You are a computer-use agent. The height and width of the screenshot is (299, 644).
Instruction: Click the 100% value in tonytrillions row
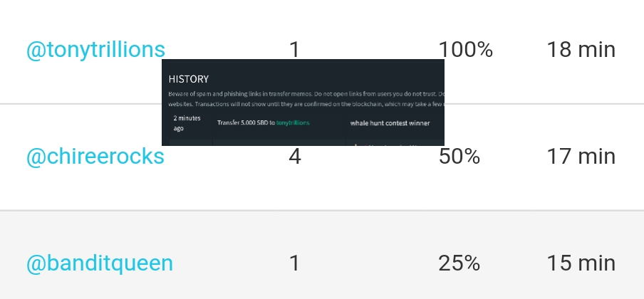(x=466, y=50)
